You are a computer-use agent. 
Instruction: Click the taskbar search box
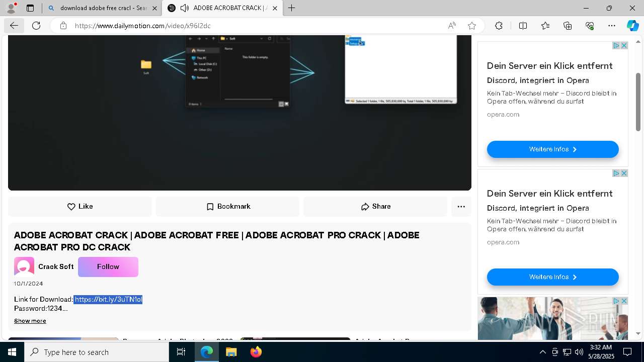pos(97,352)
